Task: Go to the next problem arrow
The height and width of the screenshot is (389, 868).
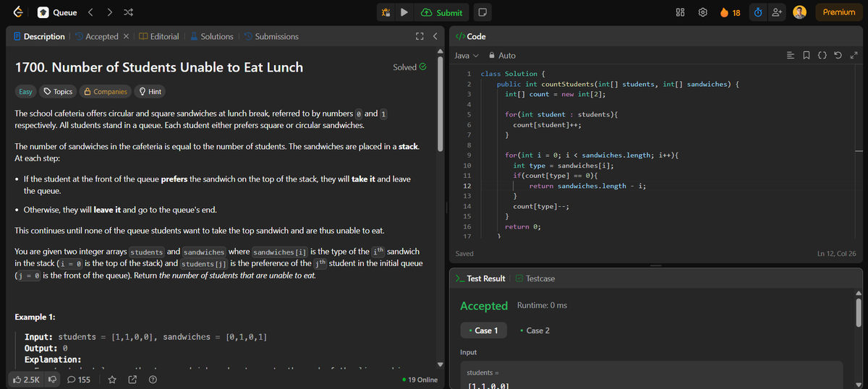Action: [110, 12]
